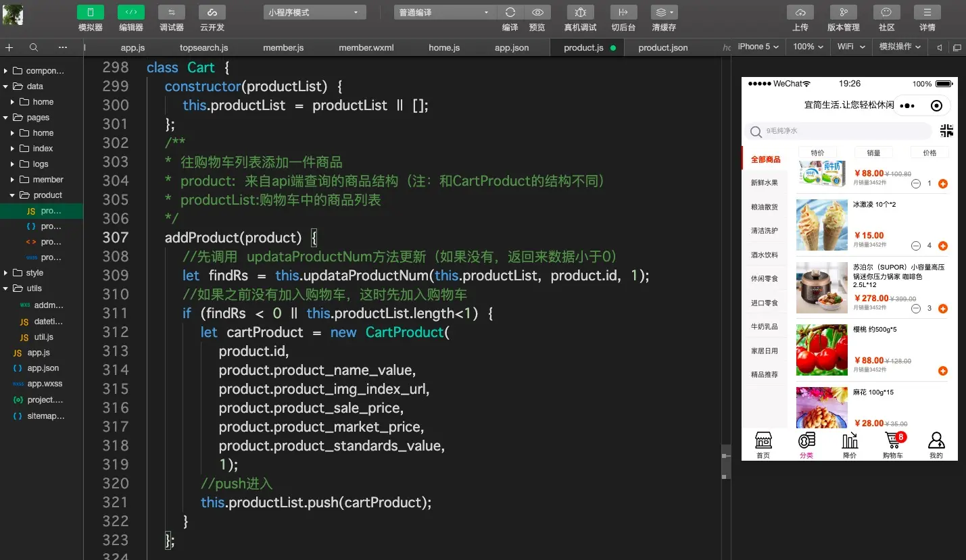Screen dimensions: 966x560
Task: Switch to product.json tab
Action: pos(663,48)
